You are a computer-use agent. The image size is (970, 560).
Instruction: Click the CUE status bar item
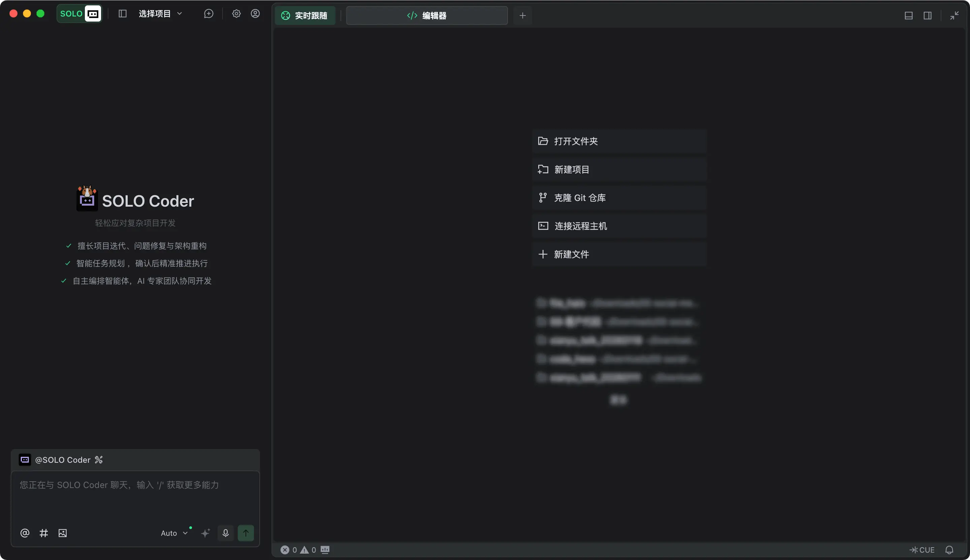point(922,550)
